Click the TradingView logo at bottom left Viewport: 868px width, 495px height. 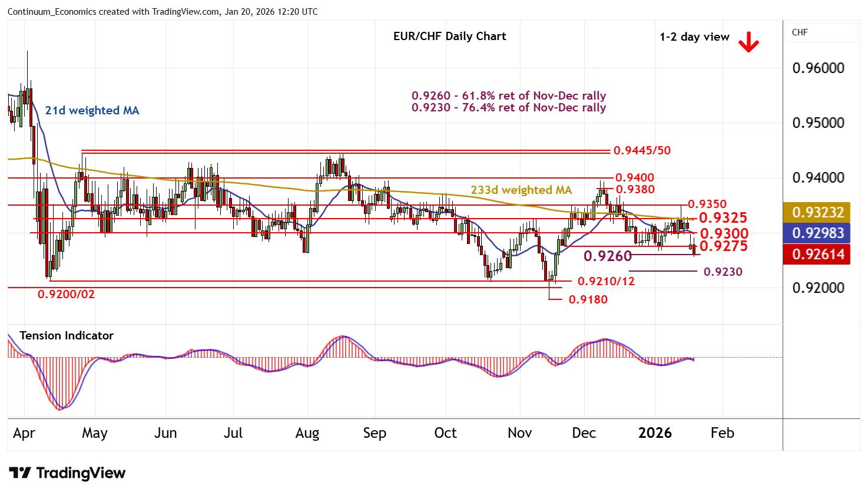point(67,473)
